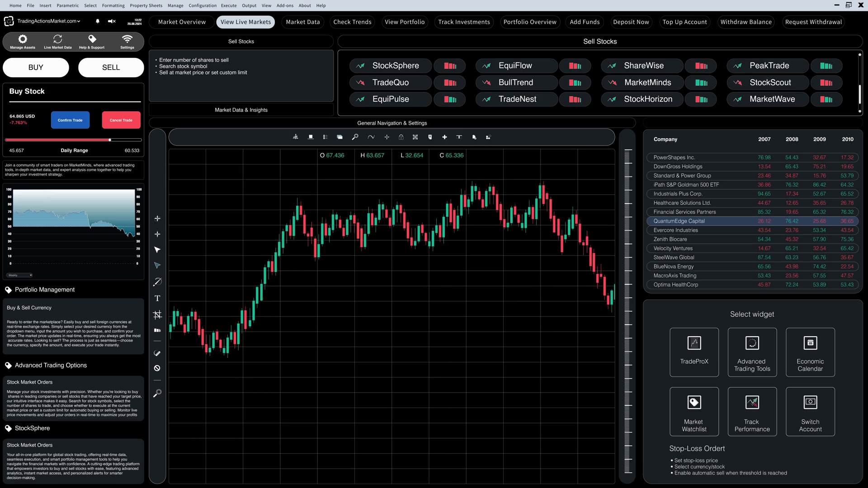Select the text tool in chart sidebar
Viewport: 868px width, 488px height.
click(x=157, y=298)
